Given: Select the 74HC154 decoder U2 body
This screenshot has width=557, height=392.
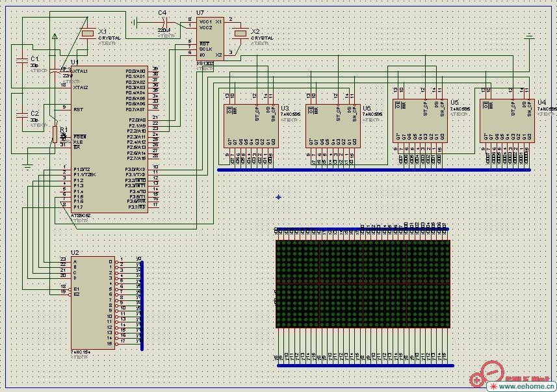Looking at the screenshot, I should pos(93,303).
